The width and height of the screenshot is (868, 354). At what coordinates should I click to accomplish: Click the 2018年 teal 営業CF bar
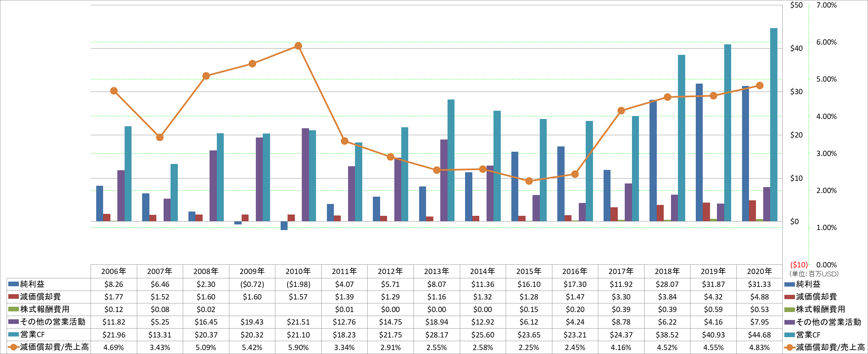tap(681, 138)
